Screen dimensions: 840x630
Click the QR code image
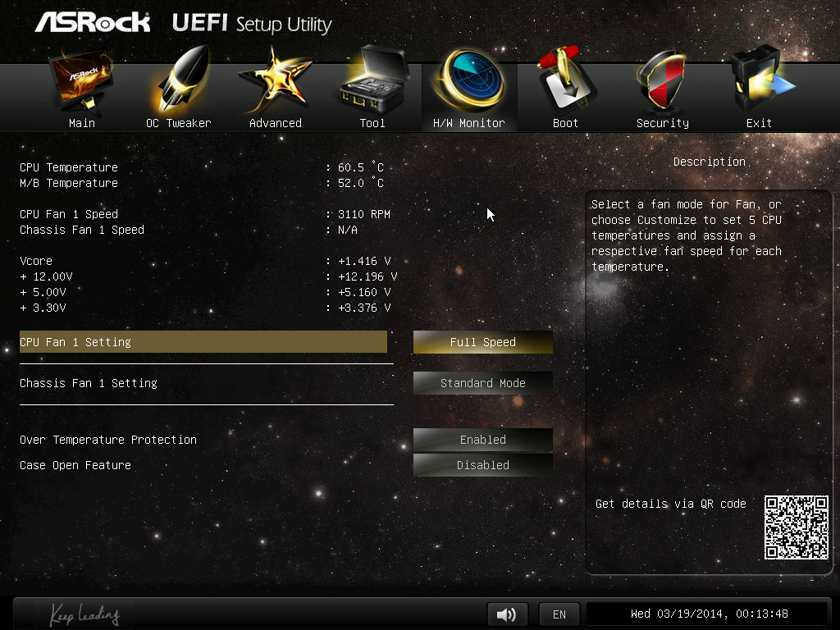(x=796, y=527)
